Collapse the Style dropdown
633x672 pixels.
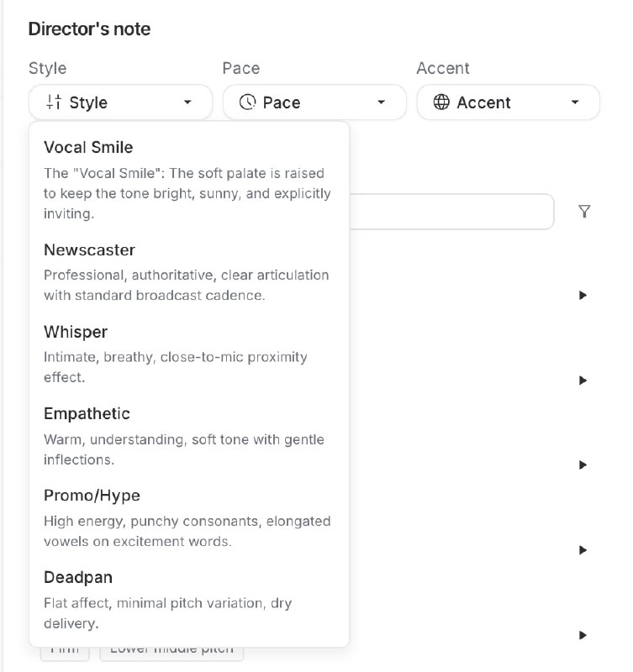(120, 102)
